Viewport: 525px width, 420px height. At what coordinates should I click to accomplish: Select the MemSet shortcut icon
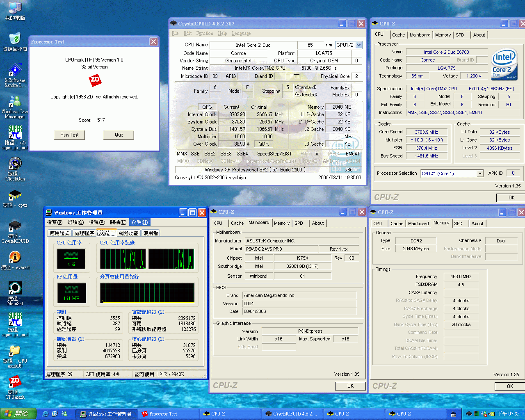[x=15, y=294]
